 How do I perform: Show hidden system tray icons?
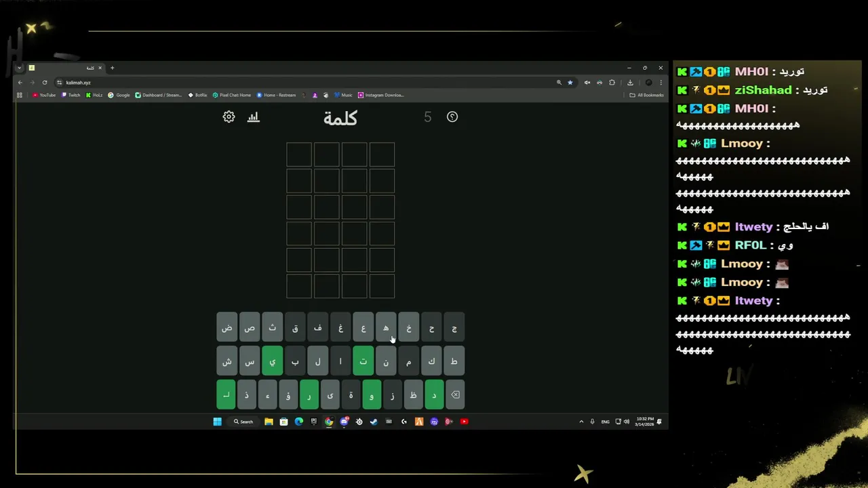point(581,422)
